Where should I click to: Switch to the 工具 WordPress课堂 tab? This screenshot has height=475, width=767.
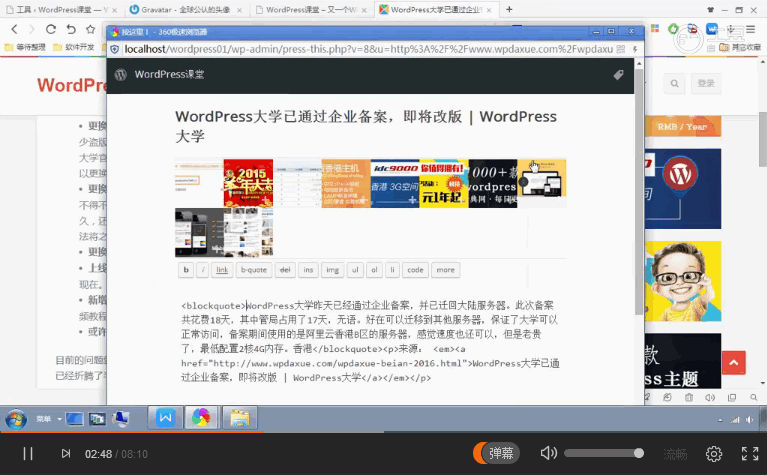coord(62,9)
